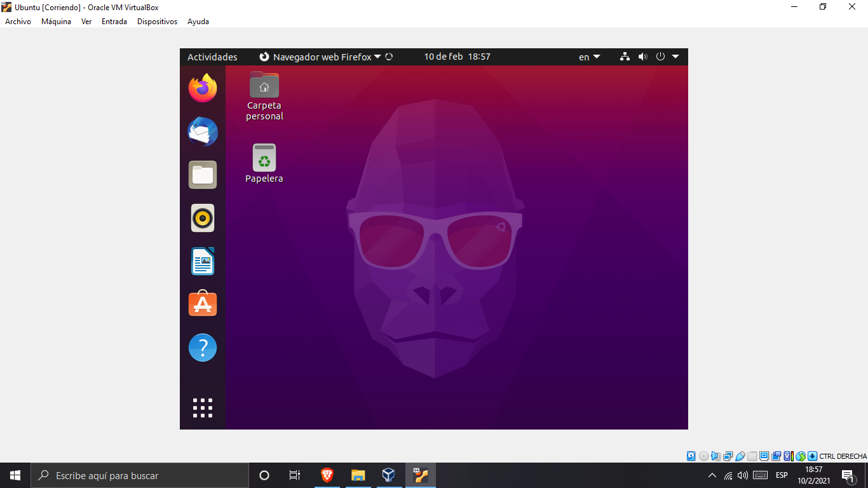Screen dimensions: 868x488
Task: Click the Cortana circle icon
Action: [x=264, y=475]
